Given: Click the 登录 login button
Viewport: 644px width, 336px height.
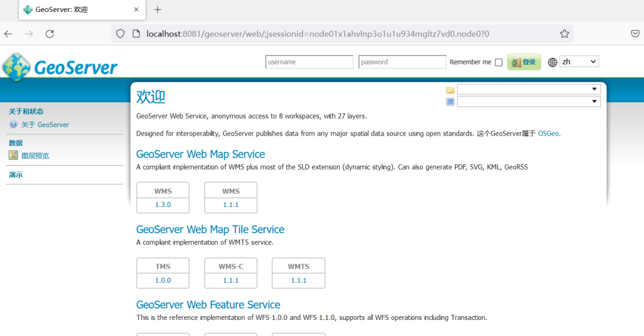Looking at the screenshot, I should pyautogui.click(x=524, y=62).
